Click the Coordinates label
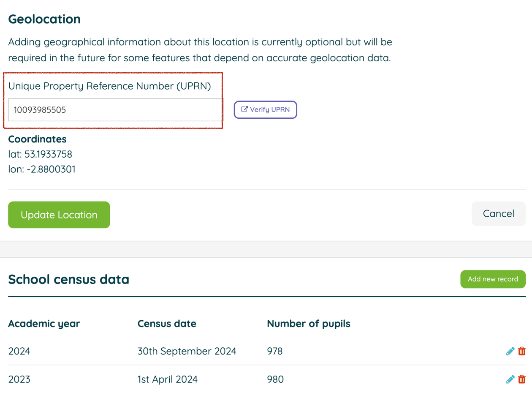This screenshot has height=409, width=532. pyautogui.click(x=38, y=139)
